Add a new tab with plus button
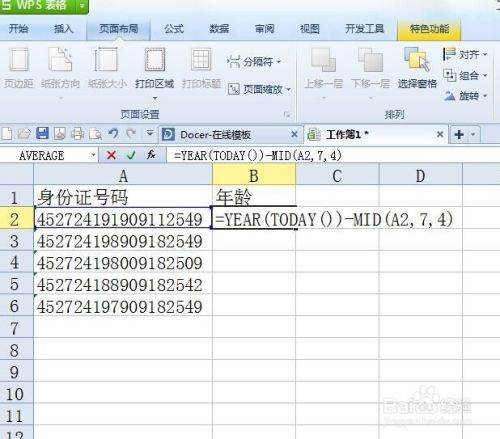Screen dimensions: 500x439 coord(459,135)
